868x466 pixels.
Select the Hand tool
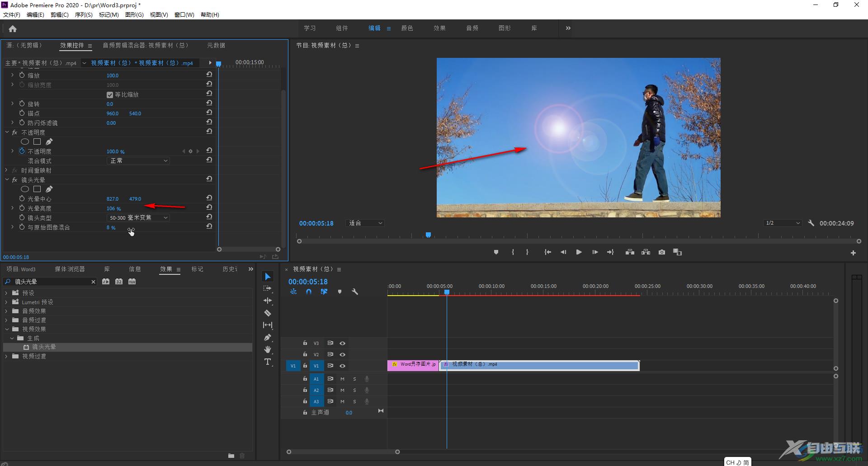click(x=268, y=349)
